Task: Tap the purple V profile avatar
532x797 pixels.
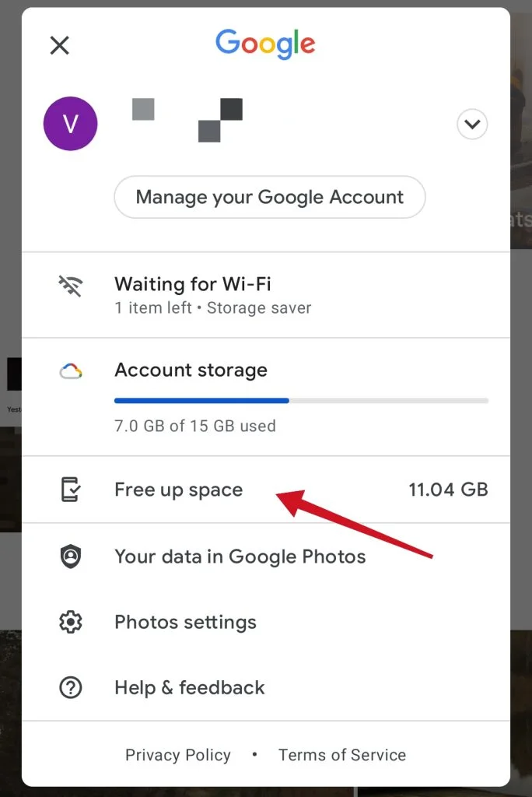Action: coord(71,124)
